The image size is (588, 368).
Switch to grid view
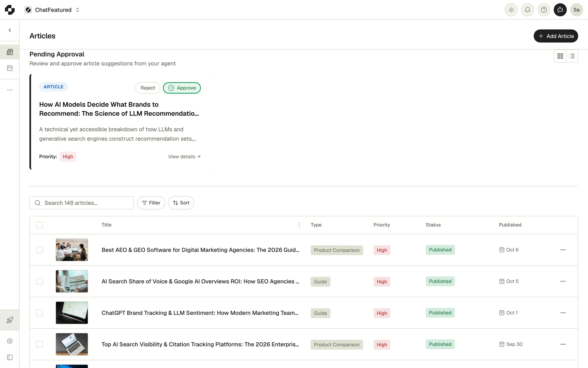coord(560,56)
